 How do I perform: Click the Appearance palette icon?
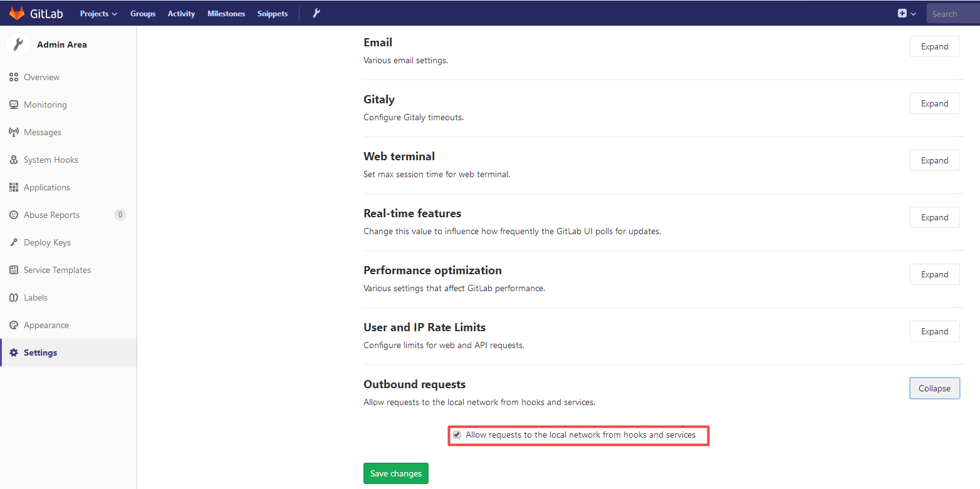14,325
